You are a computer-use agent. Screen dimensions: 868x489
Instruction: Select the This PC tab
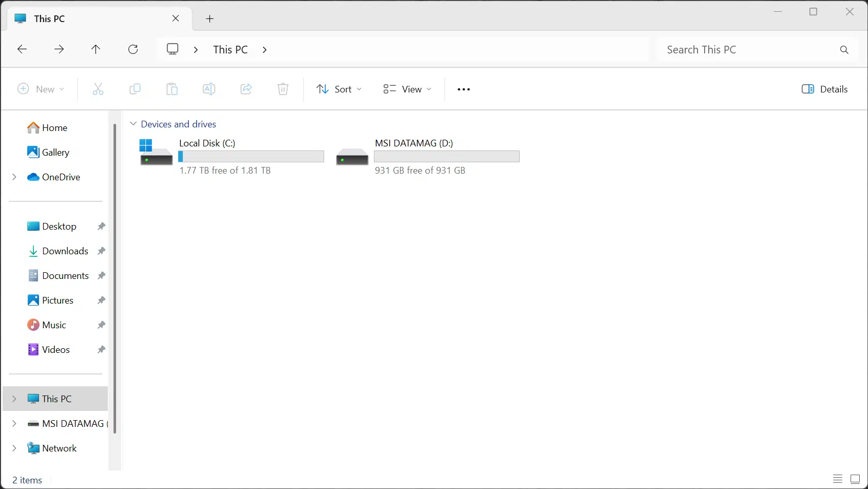100,19
